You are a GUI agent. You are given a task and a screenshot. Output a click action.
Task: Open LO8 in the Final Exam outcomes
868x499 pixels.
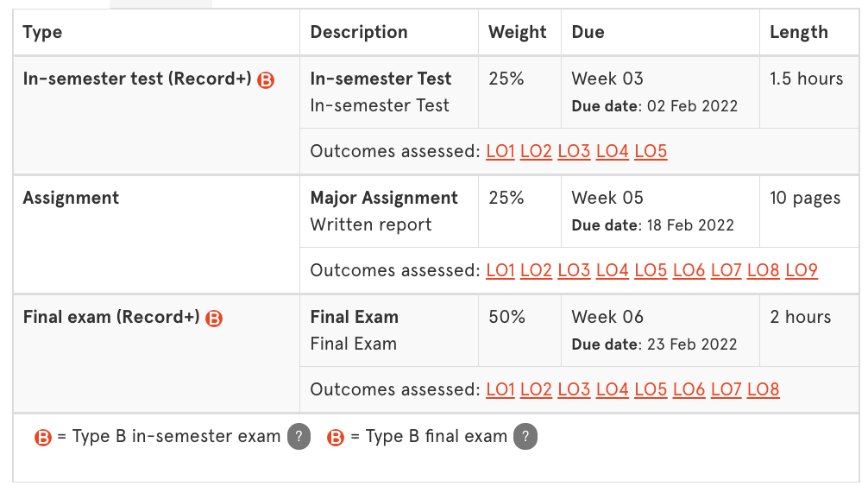763,389
